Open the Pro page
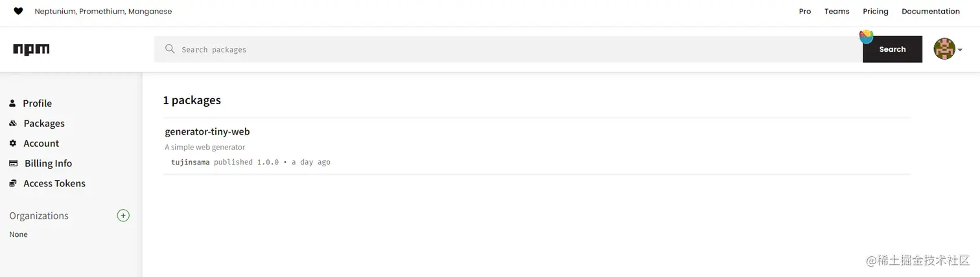 [805, 11]
